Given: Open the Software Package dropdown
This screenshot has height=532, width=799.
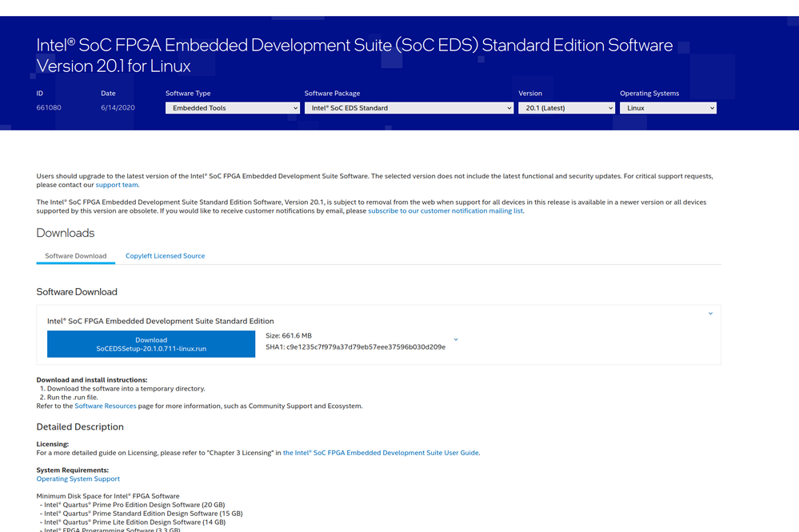Looking at the screenshot, I should point(409,108).
